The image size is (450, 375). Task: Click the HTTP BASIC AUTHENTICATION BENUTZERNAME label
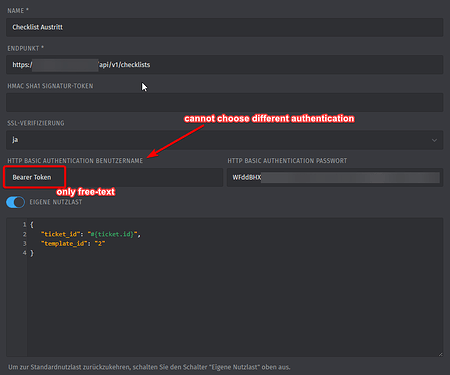point(75,161)
